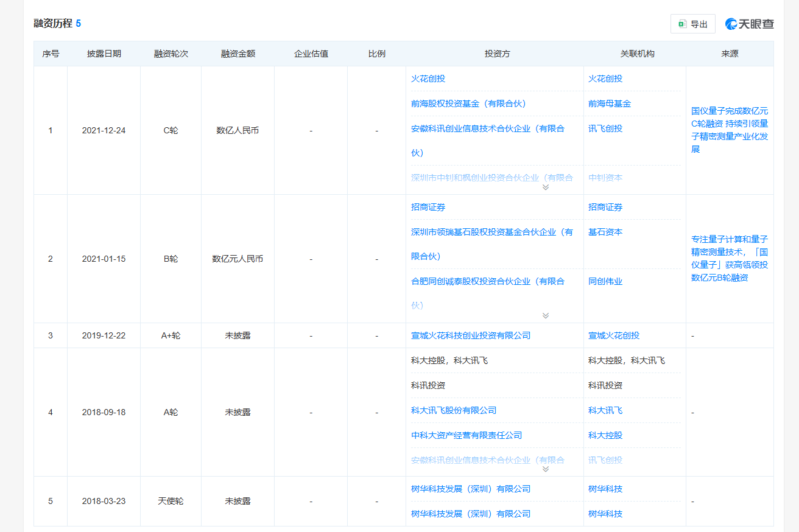Image resolution: width=799 pixels, height=532 pixels.
Task: Click 科讯投资 in the 关联机构 column
Action: (x=605, y=385)
